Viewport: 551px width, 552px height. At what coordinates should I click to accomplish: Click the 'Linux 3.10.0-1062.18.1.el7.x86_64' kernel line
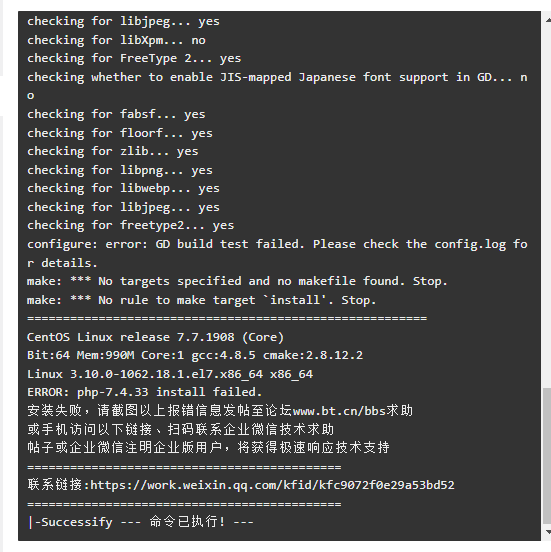(x=170, y=374)
